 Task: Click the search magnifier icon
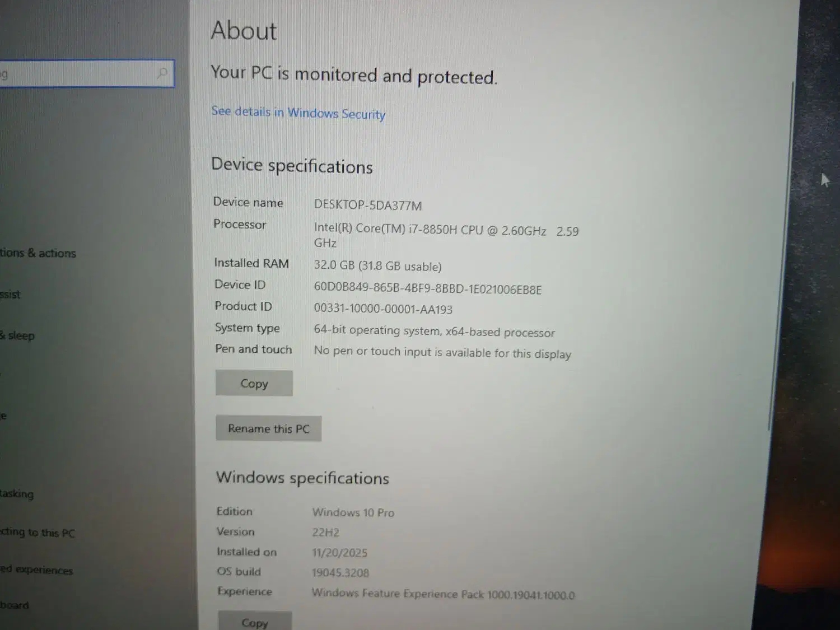click(x=162, y=73)
